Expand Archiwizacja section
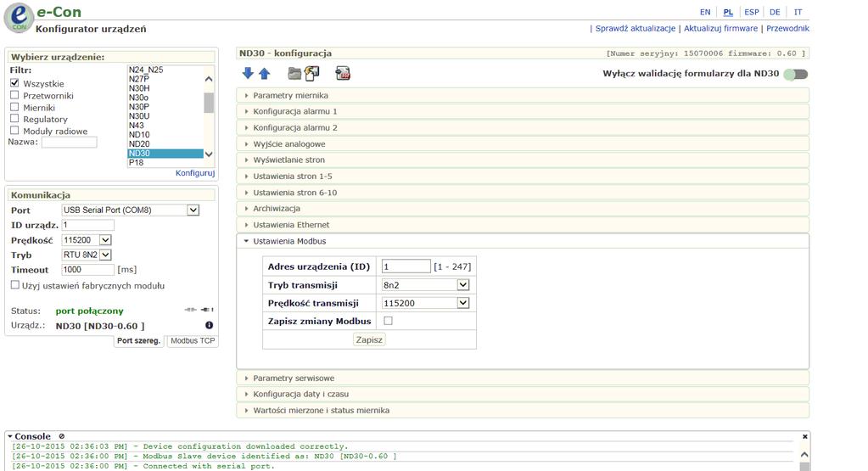The width and height of the screenshot is (868, 471). (523, 209)
